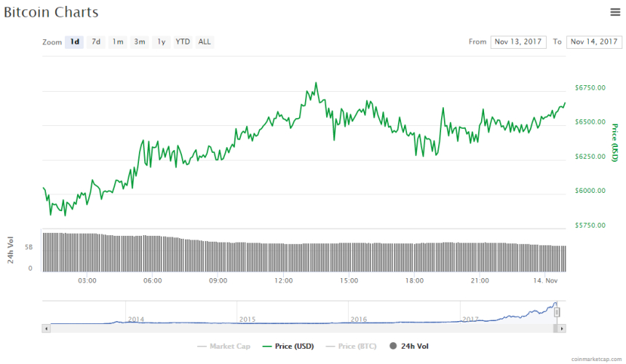Open the coinmarketcap.com credit link
The height and width of the screenshot is (364, 626).
(596, 359)
